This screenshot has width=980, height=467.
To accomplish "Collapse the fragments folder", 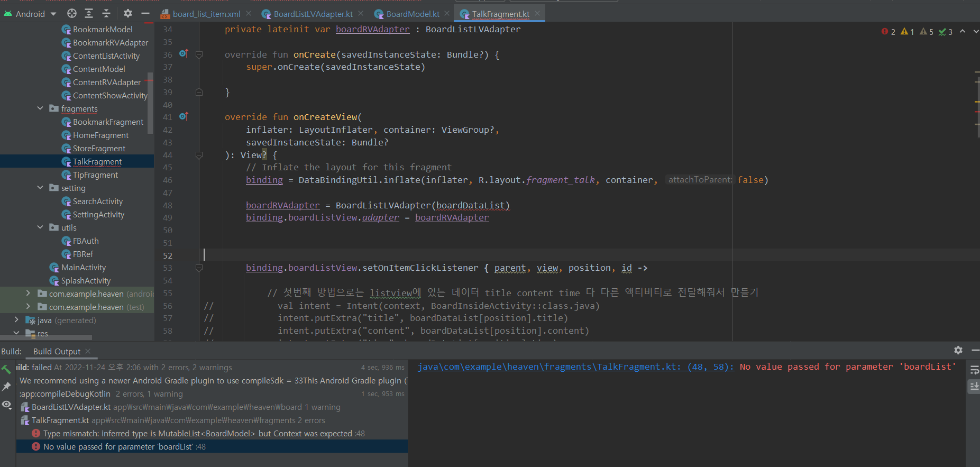I will pyautogui.click(x=40, y=108).
